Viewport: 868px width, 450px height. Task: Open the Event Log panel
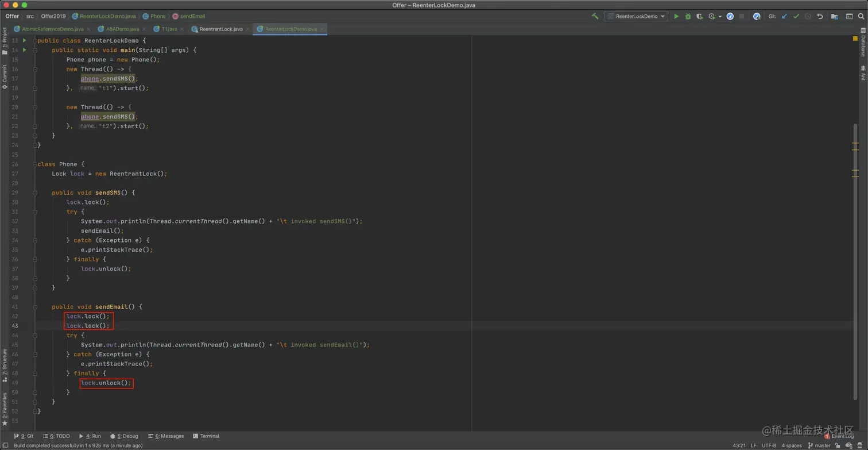coord(839,436)
